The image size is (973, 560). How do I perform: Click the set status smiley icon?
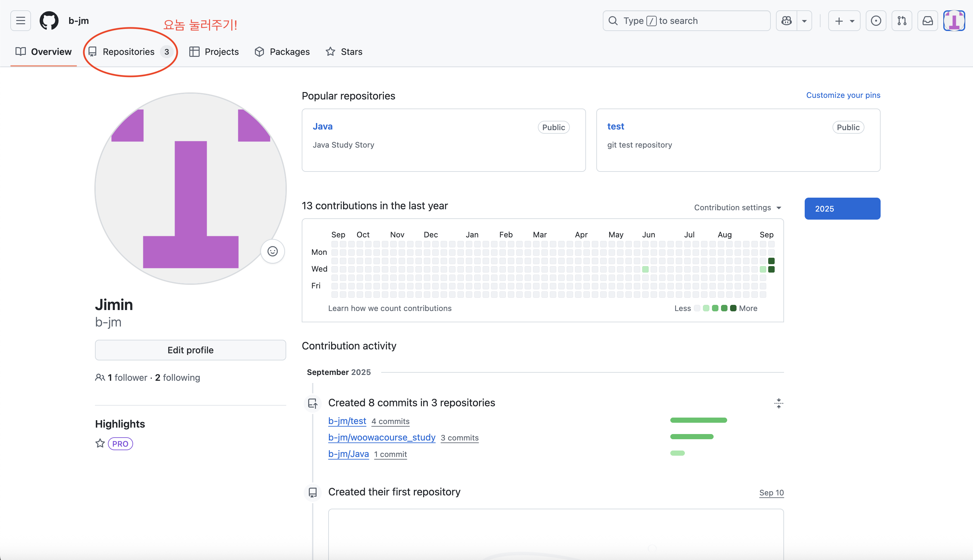[272, 251]
